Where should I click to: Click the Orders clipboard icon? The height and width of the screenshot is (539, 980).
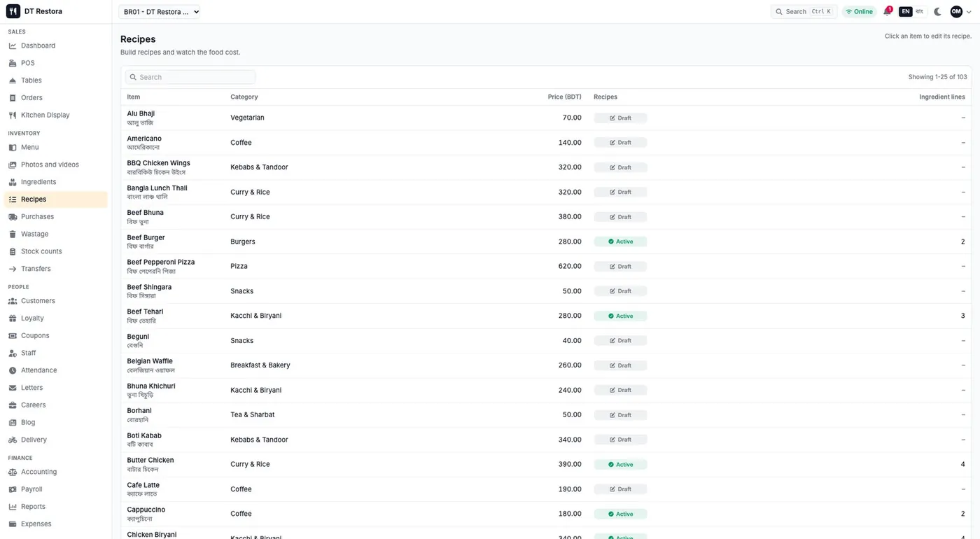pyautogui.click(x=13, y=98)
